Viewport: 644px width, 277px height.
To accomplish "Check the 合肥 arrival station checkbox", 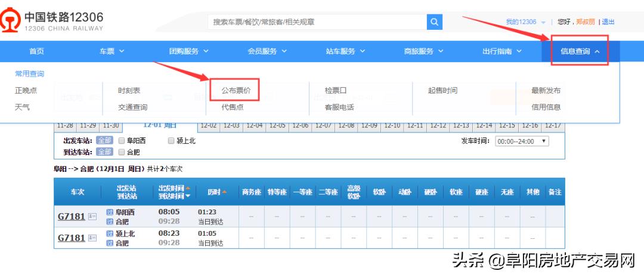I will 122,152.
